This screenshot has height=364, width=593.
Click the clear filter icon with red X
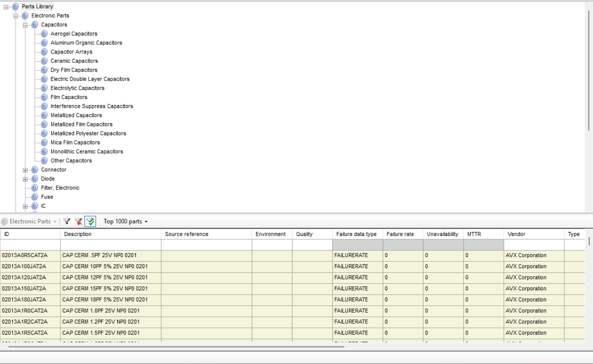click(79, 221)
